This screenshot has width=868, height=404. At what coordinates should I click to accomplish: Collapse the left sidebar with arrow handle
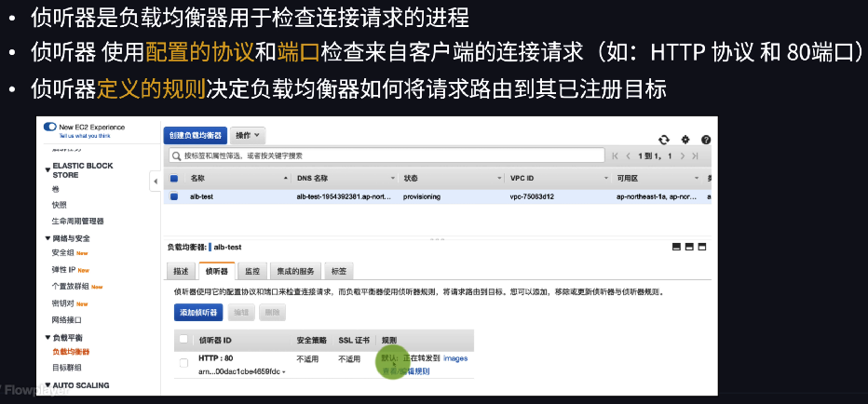(x=156, y=181)
